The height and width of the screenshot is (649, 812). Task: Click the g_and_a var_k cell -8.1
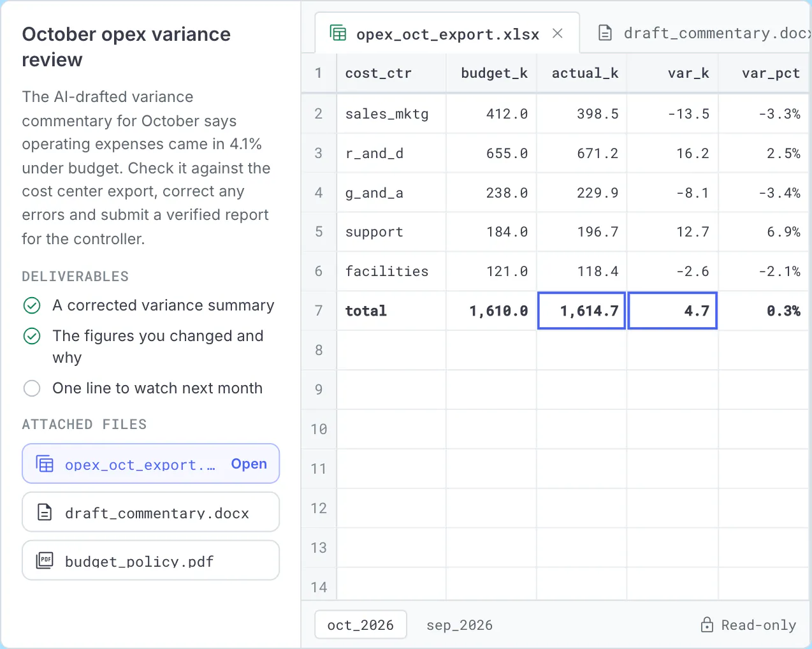pos(673,193)
